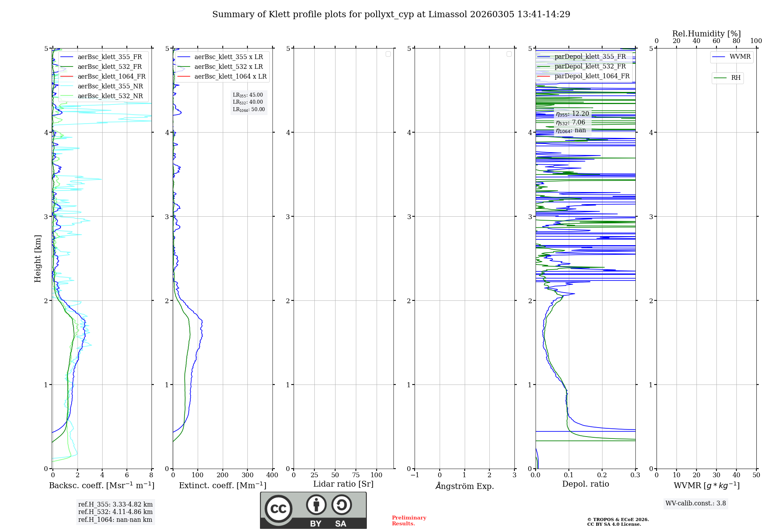
Task: Click the Rel.Humidity [%] axis label
Action: (706, 34)
